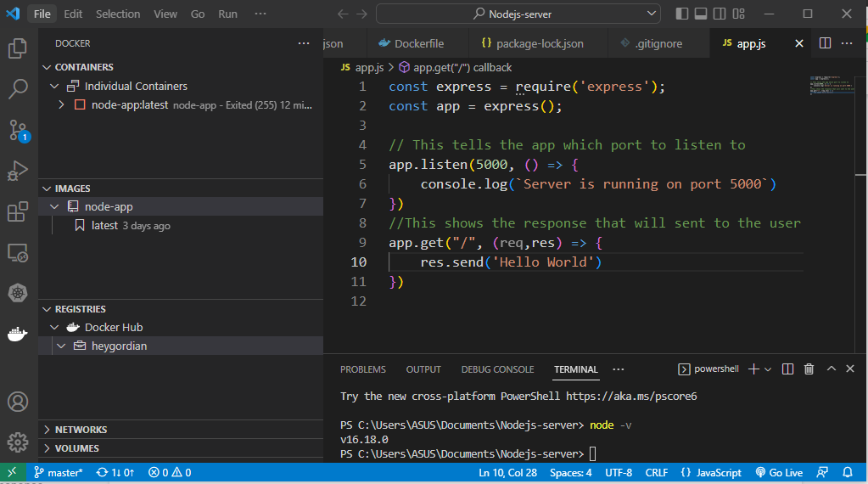Open the Selection menu
Image resolution: width=868 pixels, height=484 pixels.
point(118,14)
